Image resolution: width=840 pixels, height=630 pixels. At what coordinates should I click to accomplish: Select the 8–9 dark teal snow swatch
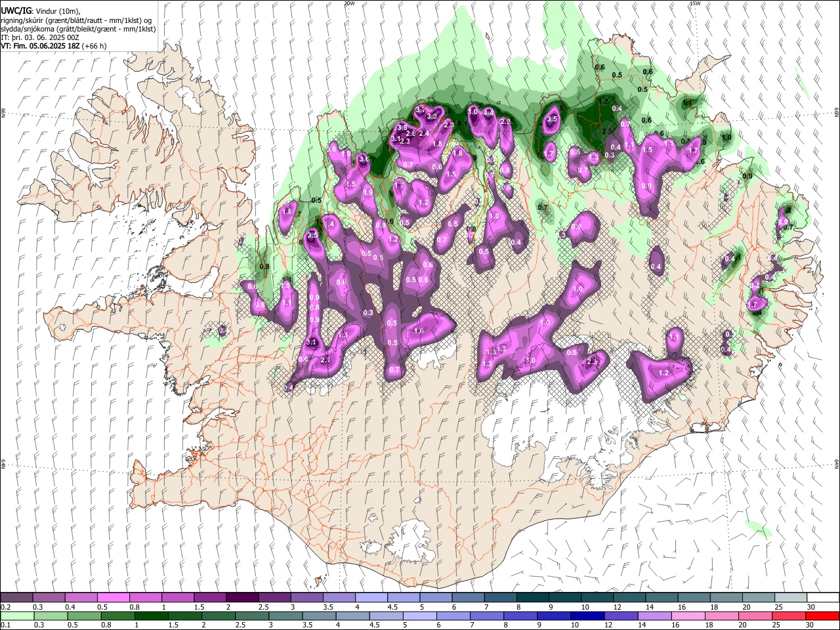[532, 597]
